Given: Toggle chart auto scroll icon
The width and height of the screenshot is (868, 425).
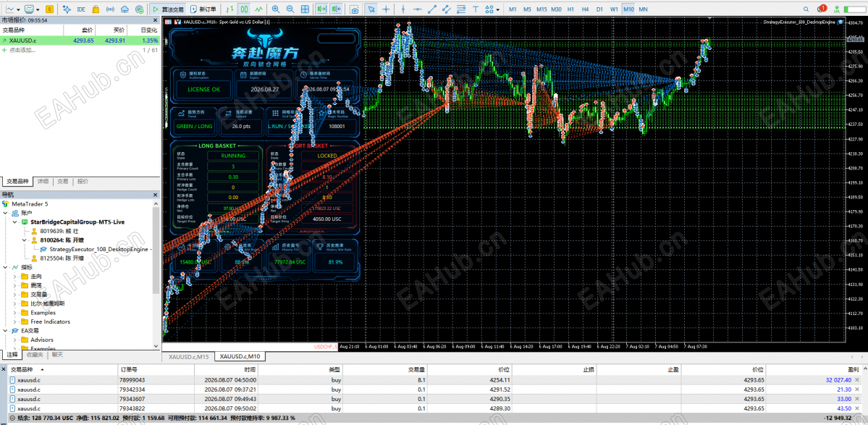Looking at the screenshot, I should point(321,9).
